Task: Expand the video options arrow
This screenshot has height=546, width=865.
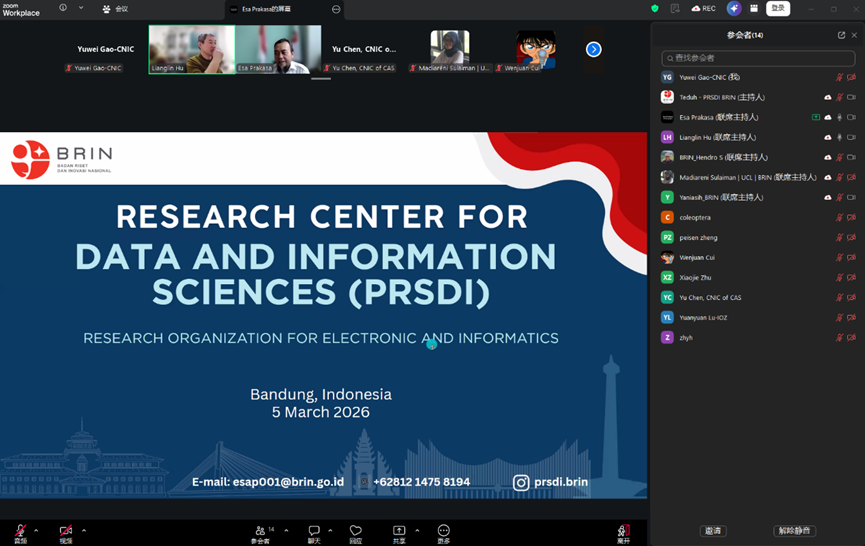Action: tap(84, 530)
